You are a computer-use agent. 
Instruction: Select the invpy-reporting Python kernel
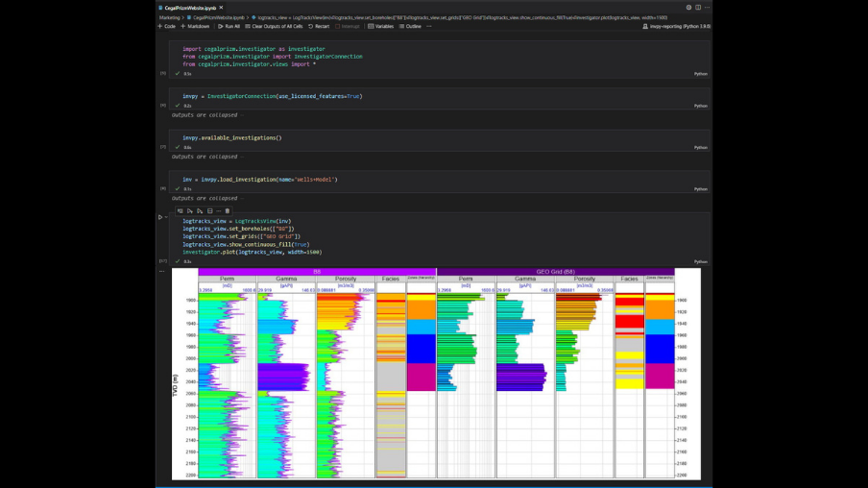[x=677, y=26]
